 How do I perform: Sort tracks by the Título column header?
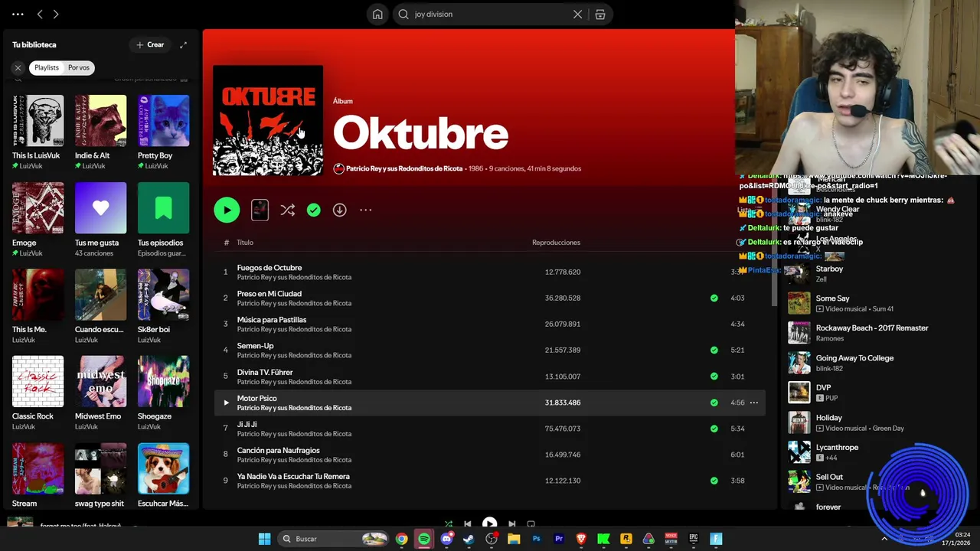(x=245, y=243)
